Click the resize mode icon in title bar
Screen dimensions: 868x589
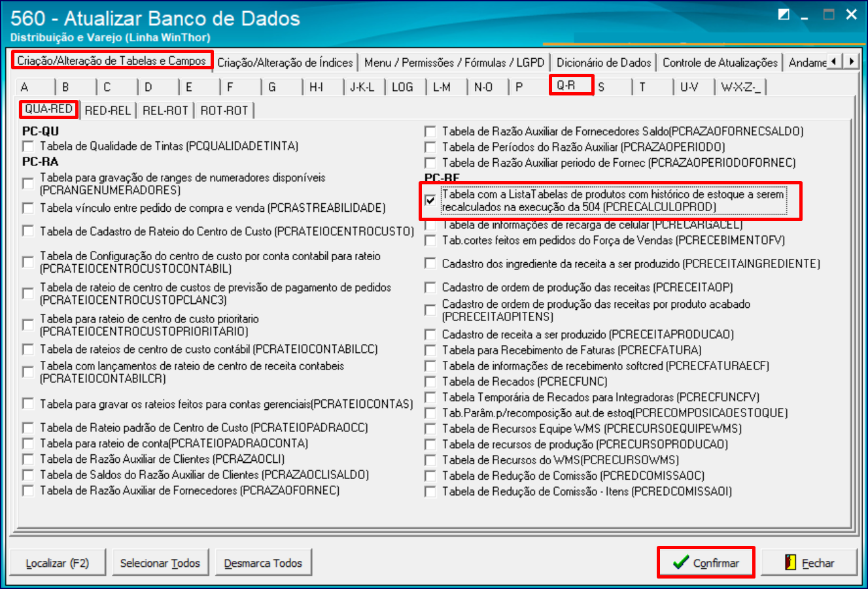[784, 14]
